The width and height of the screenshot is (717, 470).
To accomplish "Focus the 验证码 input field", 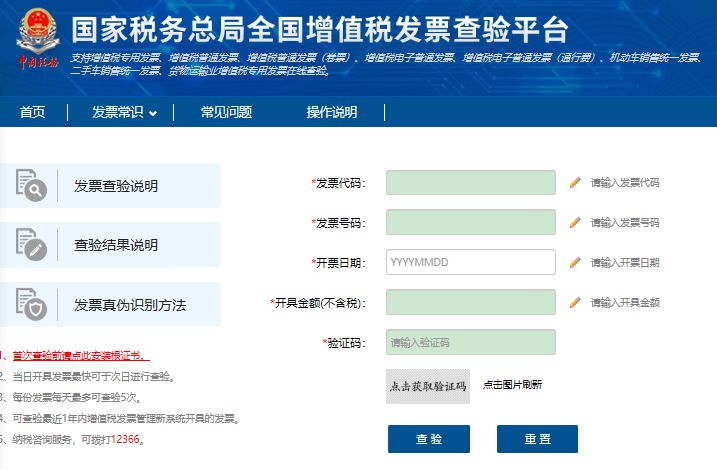I will (x=471, y=342).
